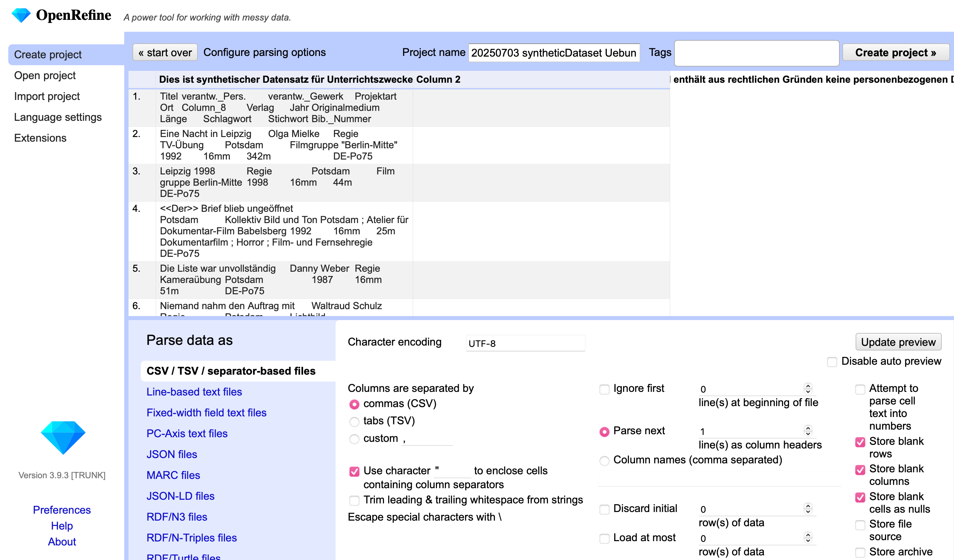Select MARC files format

point(173,475)
